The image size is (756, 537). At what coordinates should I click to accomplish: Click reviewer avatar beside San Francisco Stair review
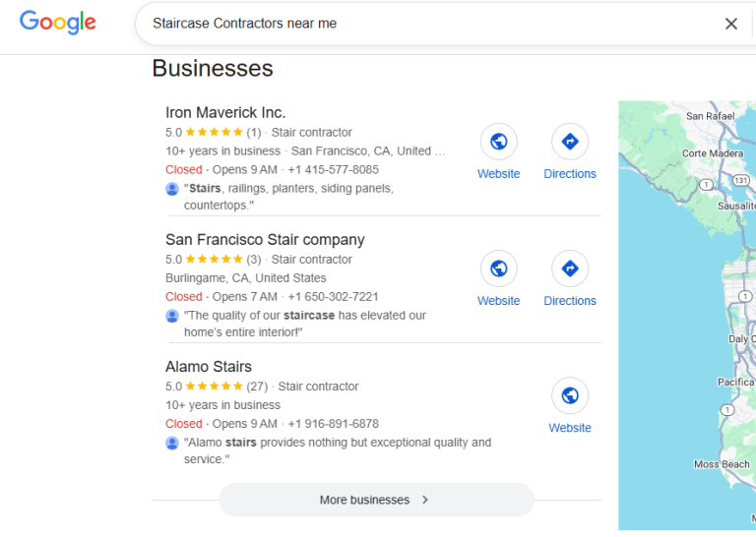tap(172, 316)
